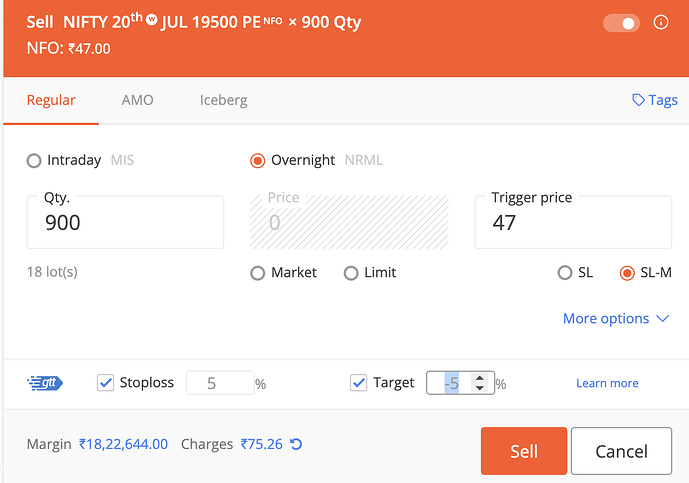This screenshot has width=689, height=483.
Task: Switch to the Iceberg tab
Action: [x=224, y=100]
